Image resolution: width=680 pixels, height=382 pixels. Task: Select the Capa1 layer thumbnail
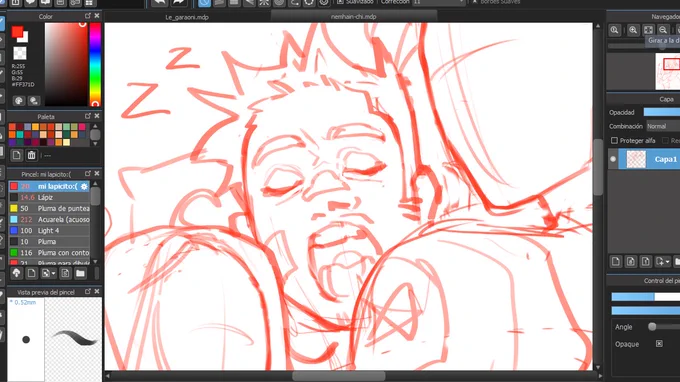click(x=636, y=159)
